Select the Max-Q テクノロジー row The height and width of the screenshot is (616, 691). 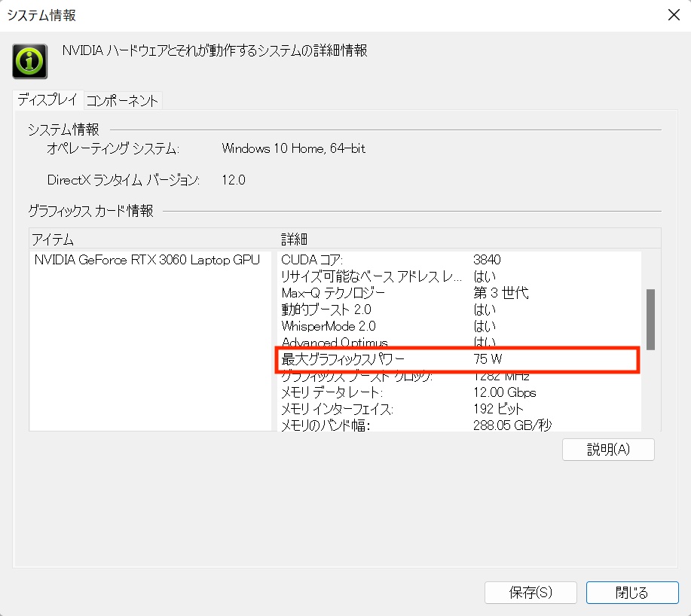tap(459, 293)
